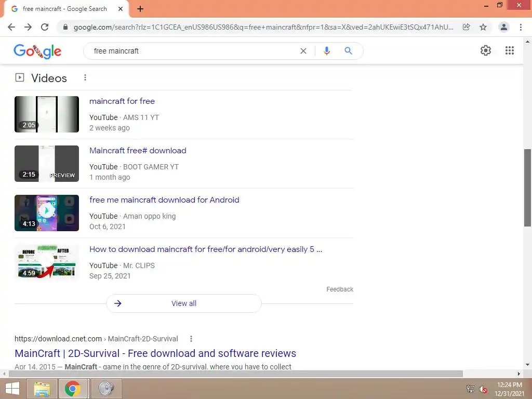
Task: Share this page from the address bar
Action: click(466, 27)
